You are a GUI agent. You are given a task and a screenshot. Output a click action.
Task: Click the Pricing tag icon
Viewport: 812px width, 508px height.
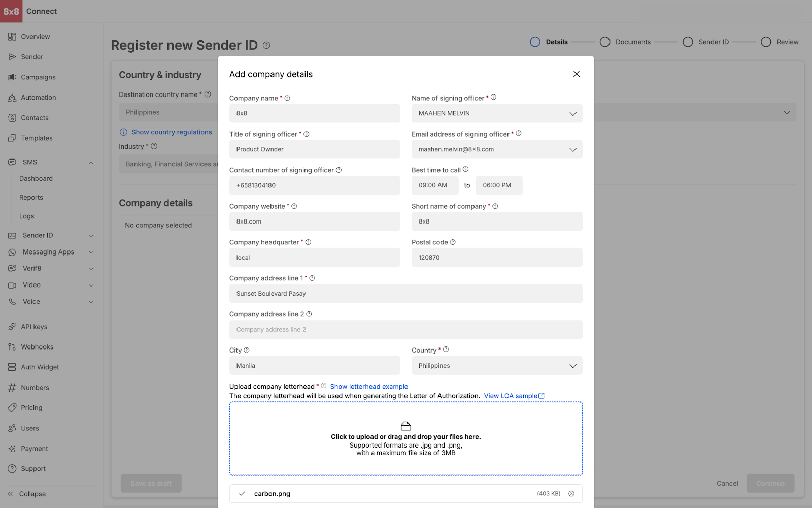point(12,408)
